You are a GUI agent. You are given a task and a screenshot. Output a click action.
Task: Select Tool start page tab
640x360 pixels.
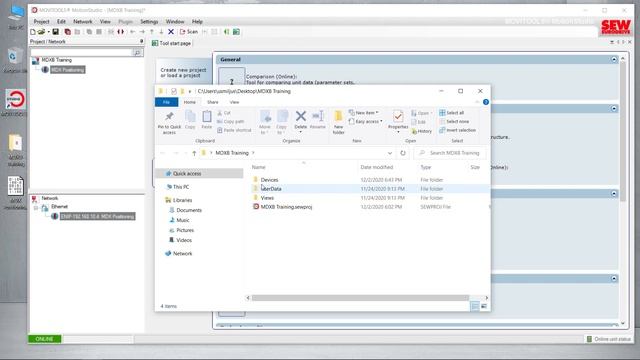[171, 43]
